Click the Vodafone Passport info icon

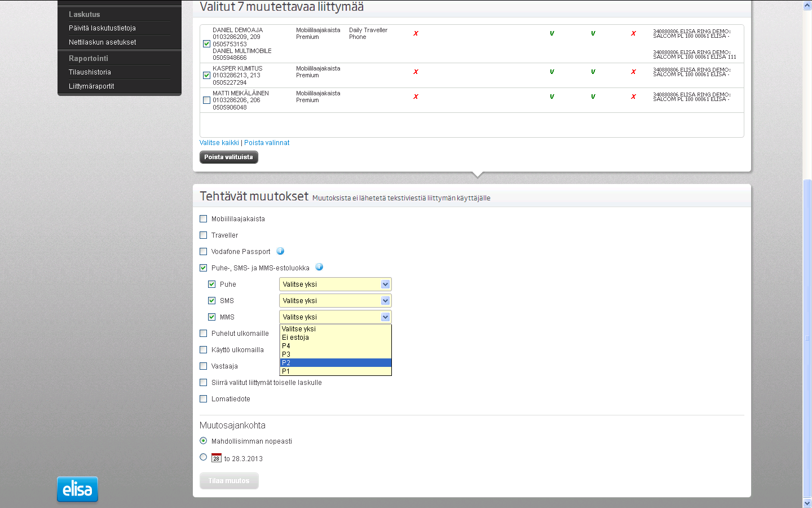280,251
